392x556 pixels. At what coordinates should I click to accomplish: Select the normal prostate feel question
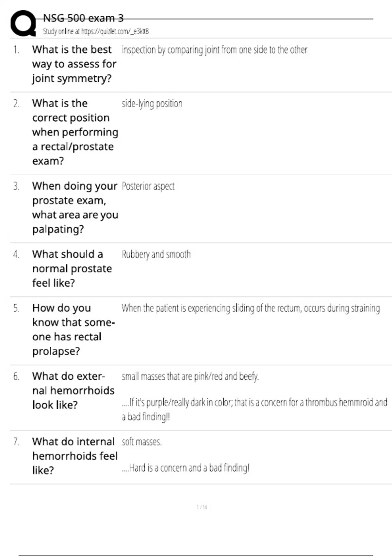72,268
